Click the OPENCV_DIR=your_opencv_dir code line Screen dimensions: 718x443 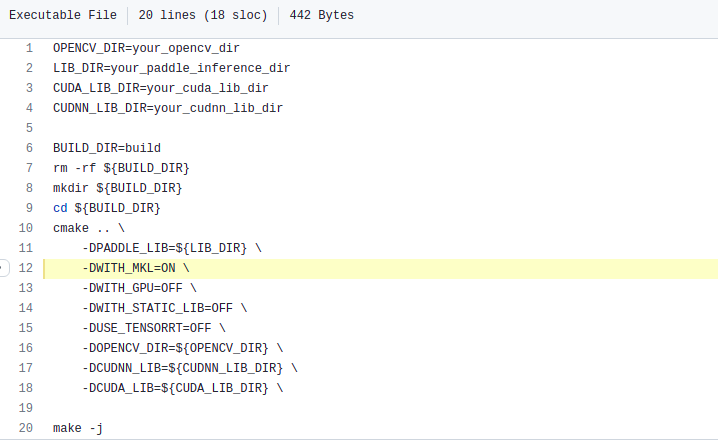[146, 48]
